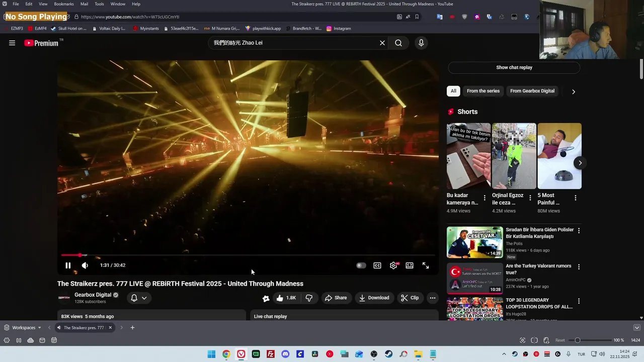Open the Gearbox Digital channel name
This screenshot has height=362, width=644.
coord(93,295)
